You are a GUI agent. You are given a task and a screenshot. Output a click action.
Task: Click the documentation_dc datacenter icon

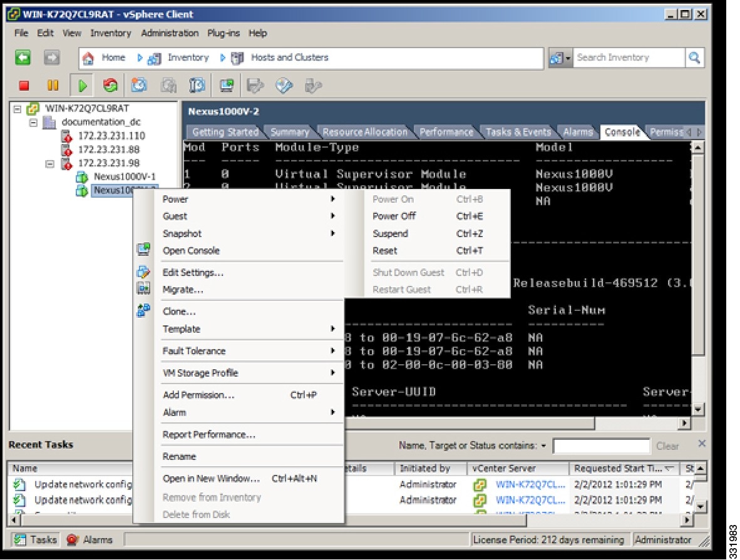(x=49, y=123)
